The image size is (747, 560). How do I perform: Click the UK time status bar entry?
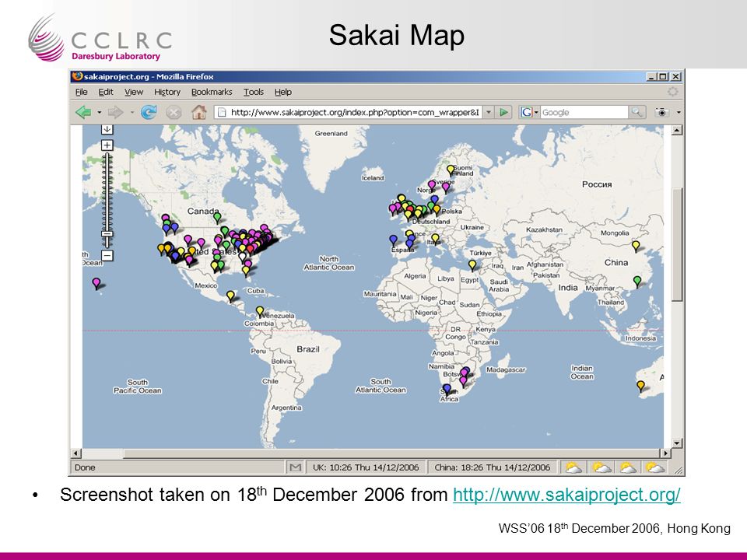[366, 467]
